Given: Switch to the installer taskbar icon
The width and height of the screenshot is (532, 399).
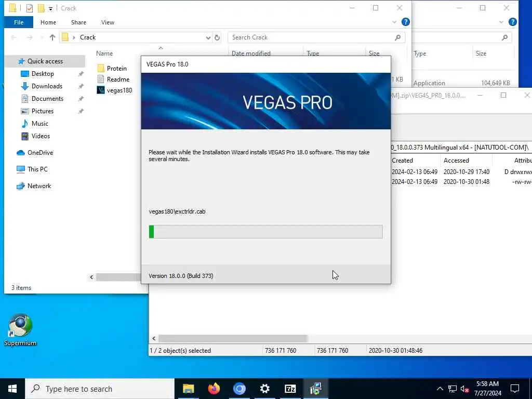Looking at the screenshot, I should point(315,389).
